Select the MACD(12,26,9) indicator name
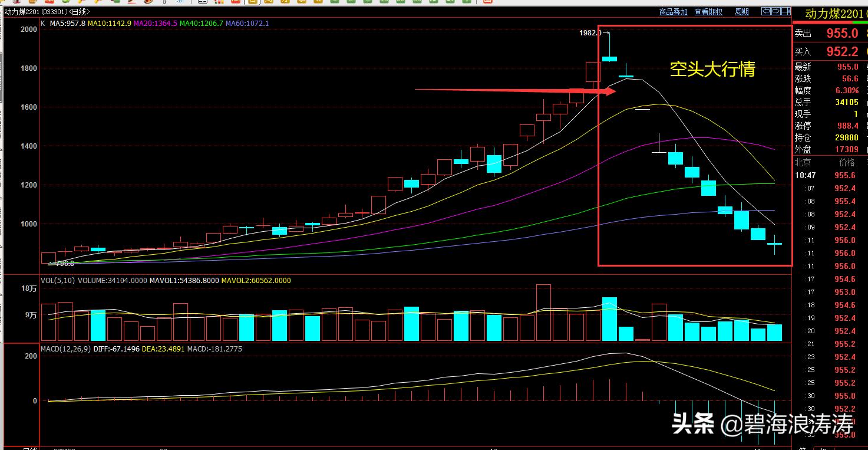 coord(66,349)
